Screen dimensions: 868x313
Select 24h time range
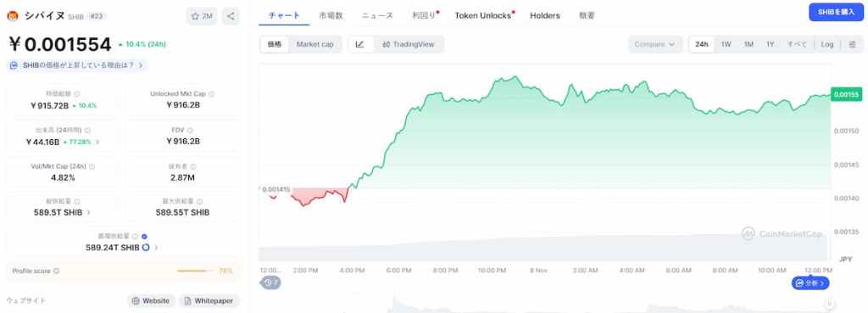tap(702, 44)
